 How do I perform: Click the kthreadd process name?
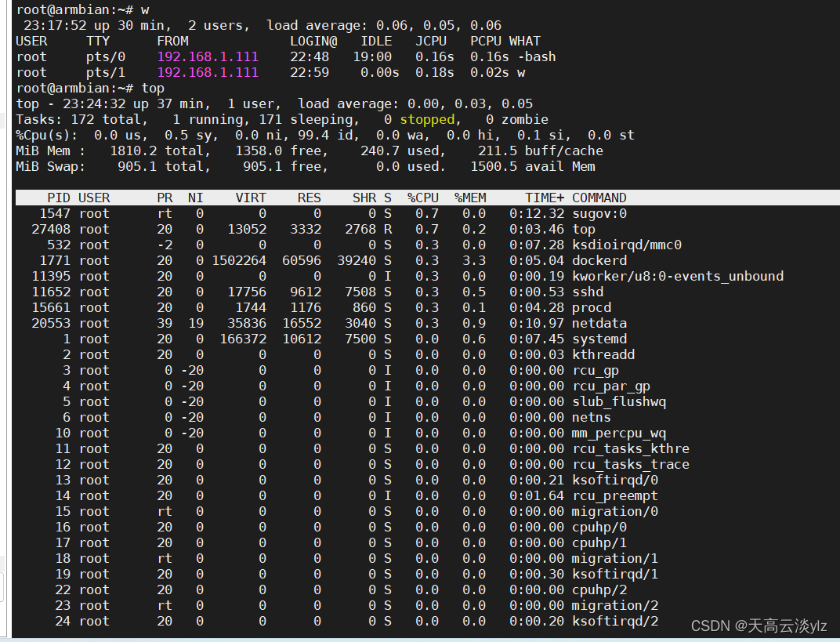point(603,354)
